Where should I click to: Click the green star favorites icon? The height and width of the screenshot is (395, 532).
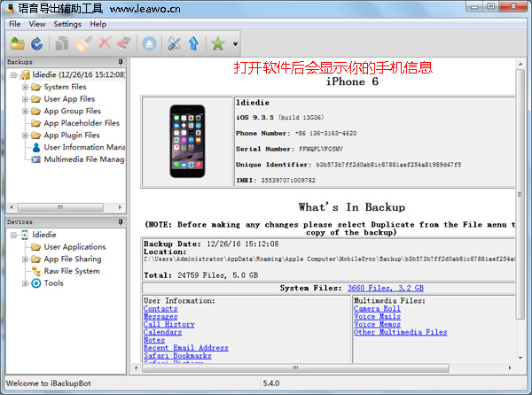point(218,43)
